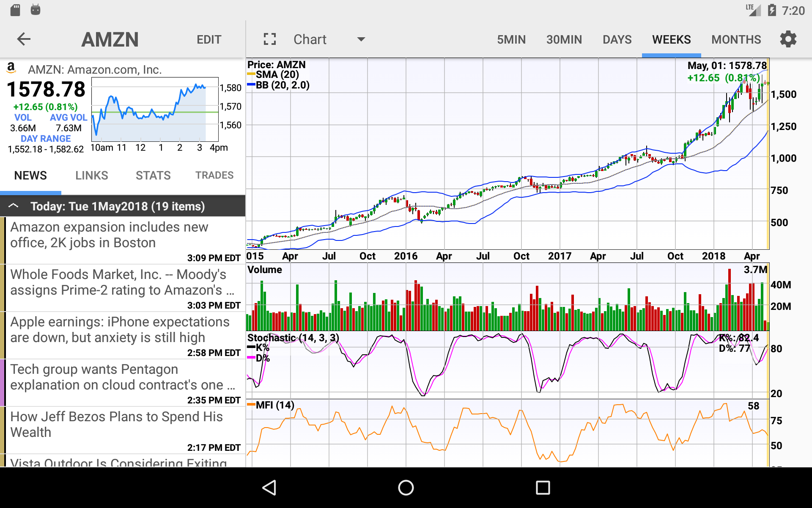Image resolution: width=812 pixels, height=508 pixels.
Task: Click the +12.65 (0.81%) change under price
Action: pyautogui.click(x=46, y=107)
